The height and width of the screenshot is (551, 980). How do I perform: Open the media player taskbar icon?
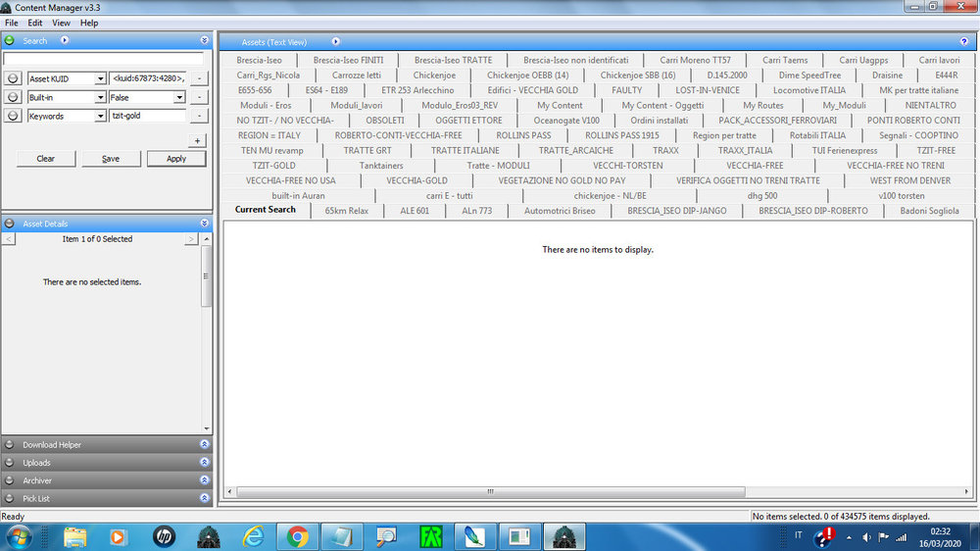click(x=119, y=537)
